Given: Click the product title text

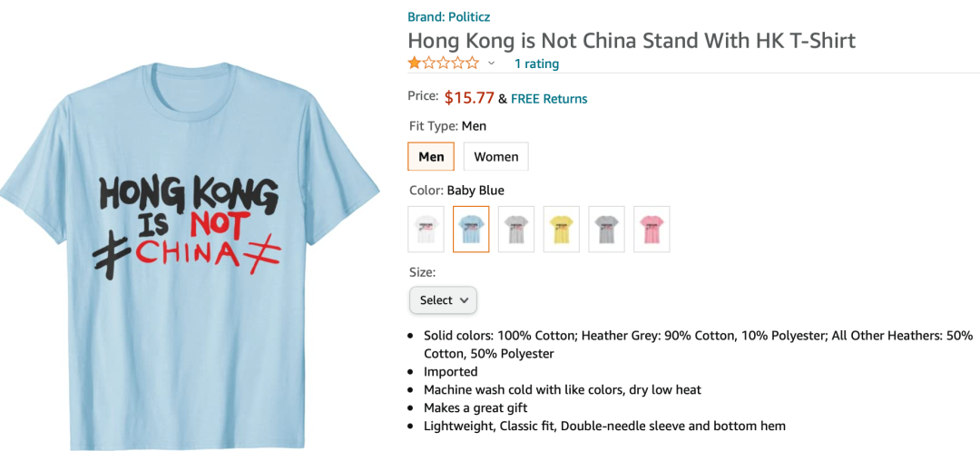Looking at the screenshot, I should pos(632,41).
